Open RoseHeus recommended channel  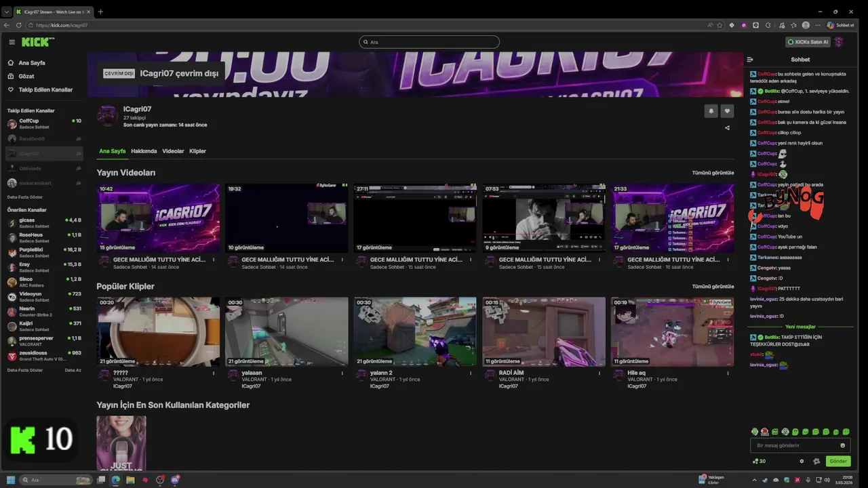(44, 237)
